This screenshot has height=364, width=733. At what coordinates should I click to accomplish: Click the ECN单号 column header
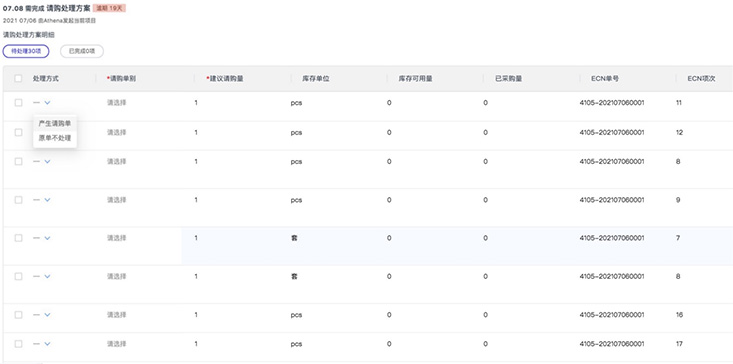(605, 79)
